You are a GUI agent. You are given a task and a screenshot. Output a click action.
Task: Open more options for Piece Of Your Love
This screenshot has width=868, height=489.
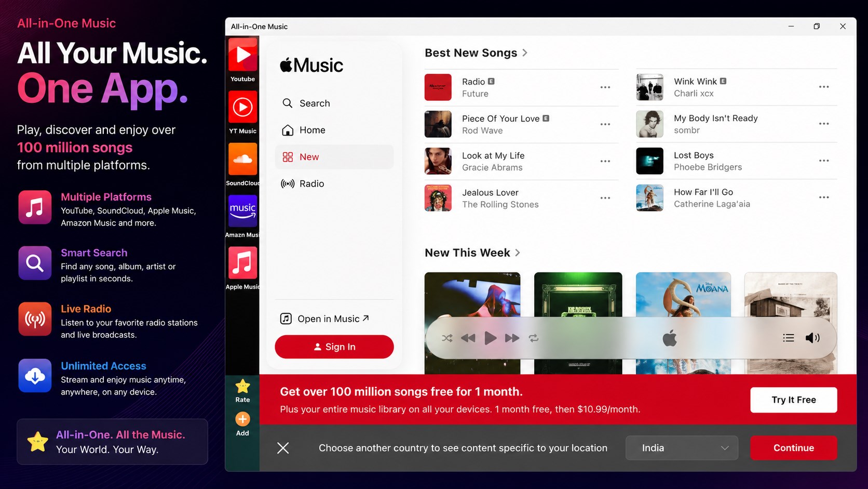pos(605,124)
